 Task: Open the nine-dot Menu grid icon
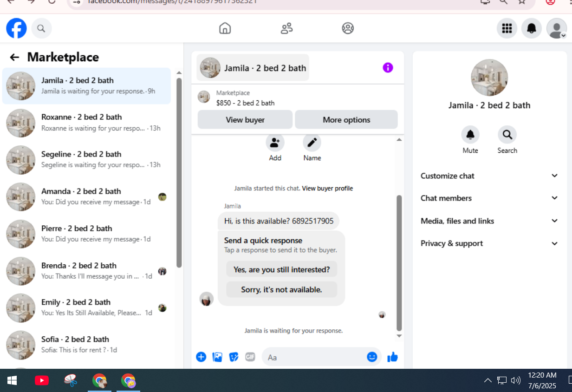click(x=507, y=28)
